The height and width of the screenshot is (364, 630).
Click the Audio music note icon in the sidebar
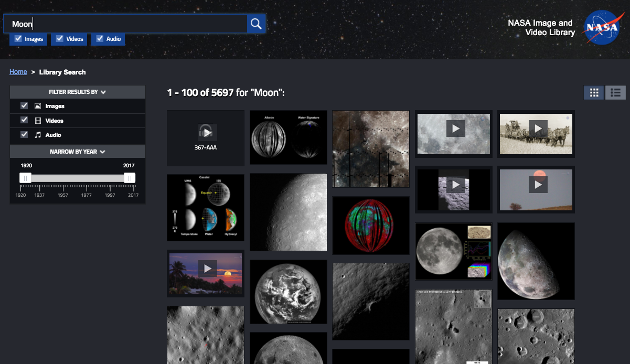coord(37,134)
